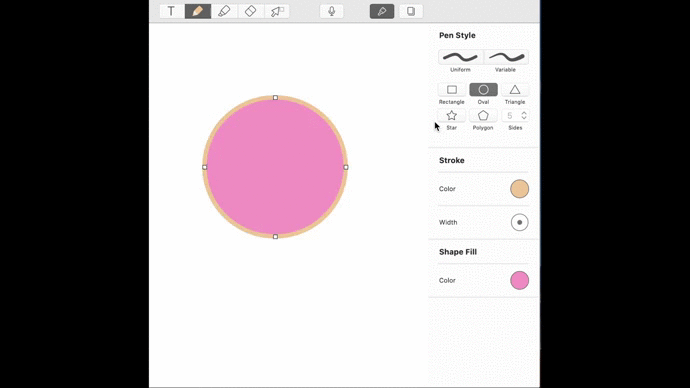
Task: Click the top handle of the circle
Action: pyautogui.click(x=275, y=98)
